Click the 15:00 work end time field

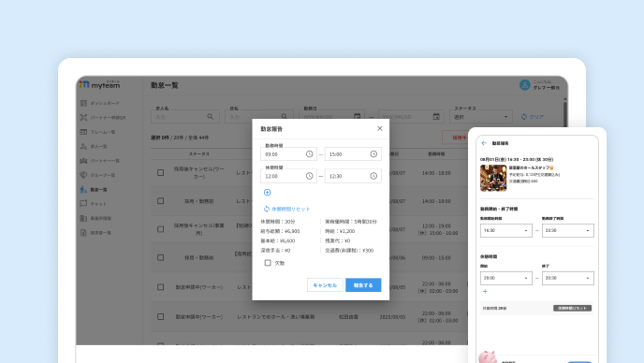coord(353,154)
